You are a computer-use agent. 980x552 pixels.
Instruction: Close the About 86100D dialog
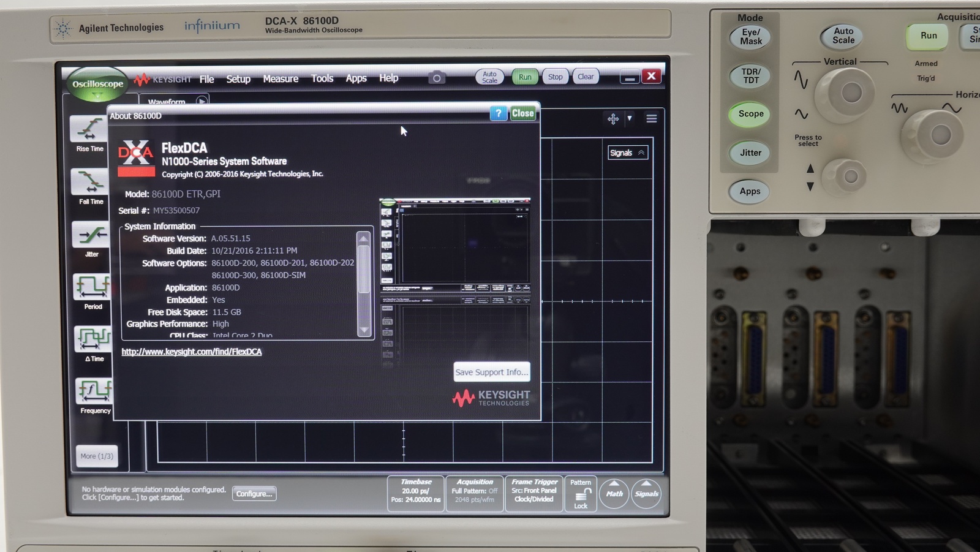coord(522,113)
